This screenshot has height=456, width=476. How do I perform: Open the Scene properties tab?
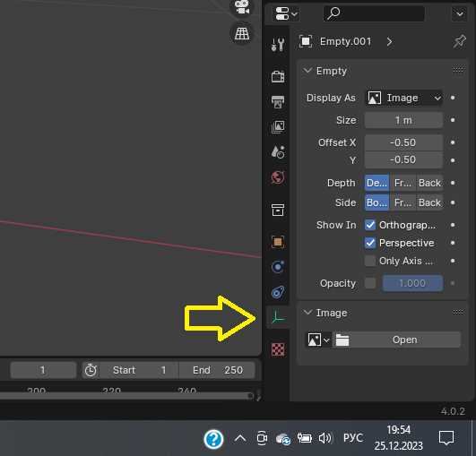(278, 151)
